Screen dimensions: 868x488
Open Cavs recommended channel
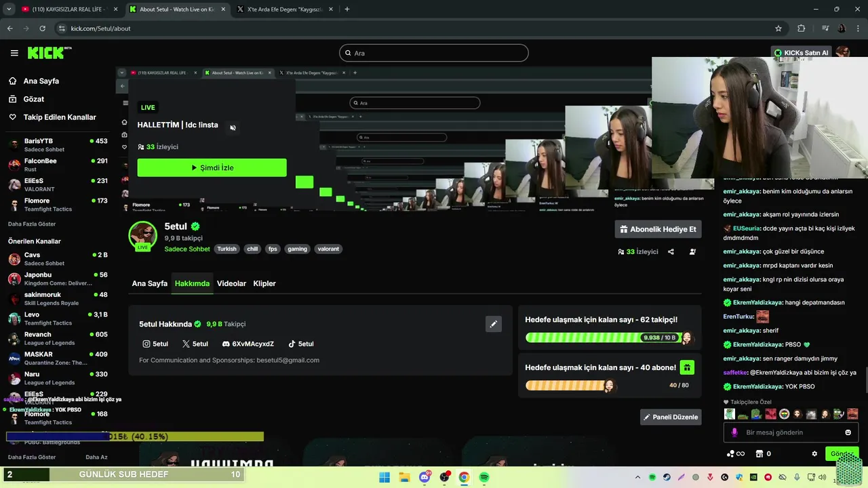58,259
